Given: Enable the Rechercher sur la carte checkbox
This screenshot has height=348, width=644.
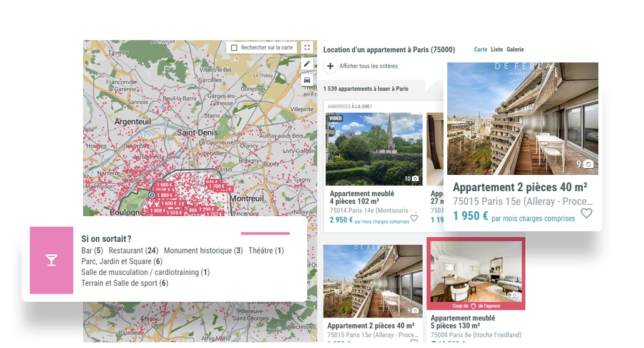Looking at the screenshot, I should [234, 47].
